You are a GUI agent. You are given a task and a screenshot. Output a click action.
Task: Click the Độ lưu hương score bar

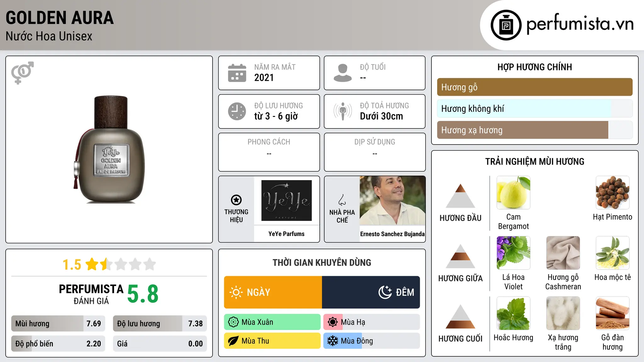pyautogui.click(x=160, y=323)
